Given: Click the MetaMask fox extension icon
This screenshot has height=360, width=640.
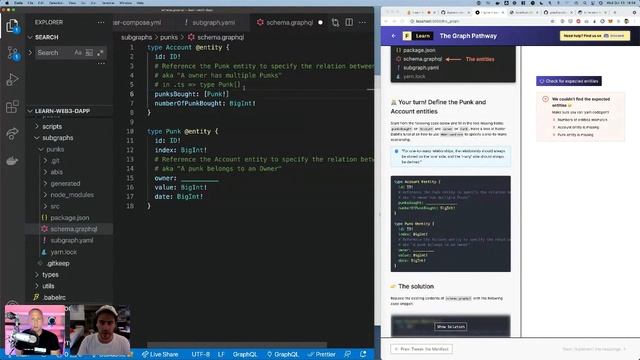Looking at the screenshot, I should [611, 21].
